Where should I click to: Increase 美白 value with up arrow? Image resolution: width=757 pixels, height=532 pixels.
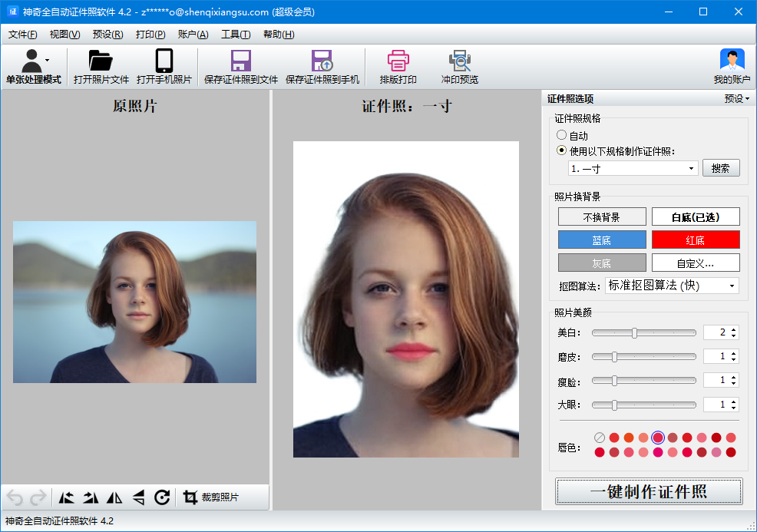click(x=734, y=329)
